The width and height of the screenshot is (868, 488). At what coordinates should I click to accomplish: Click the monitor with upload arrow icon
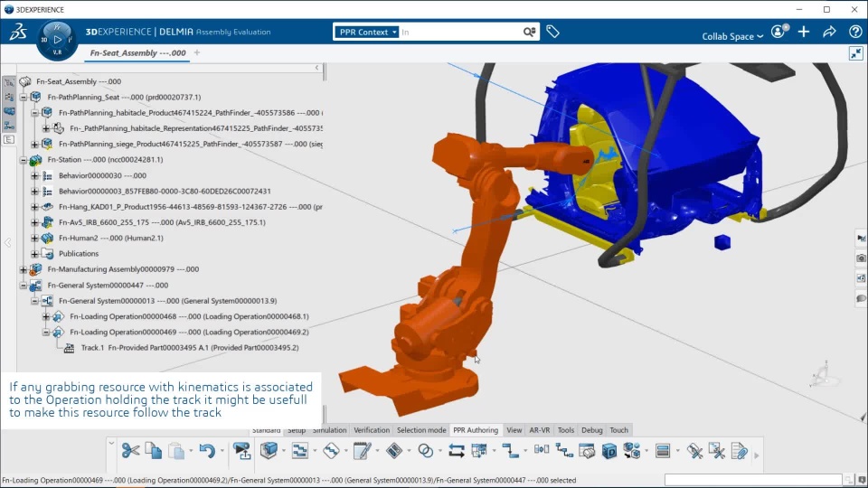point(241,451)
